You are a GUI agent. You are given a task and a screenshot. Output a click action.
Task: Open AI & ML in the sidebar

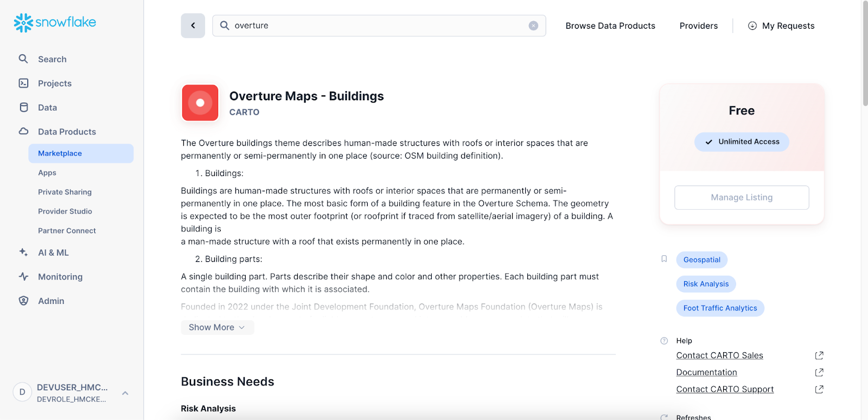point(53,253)
